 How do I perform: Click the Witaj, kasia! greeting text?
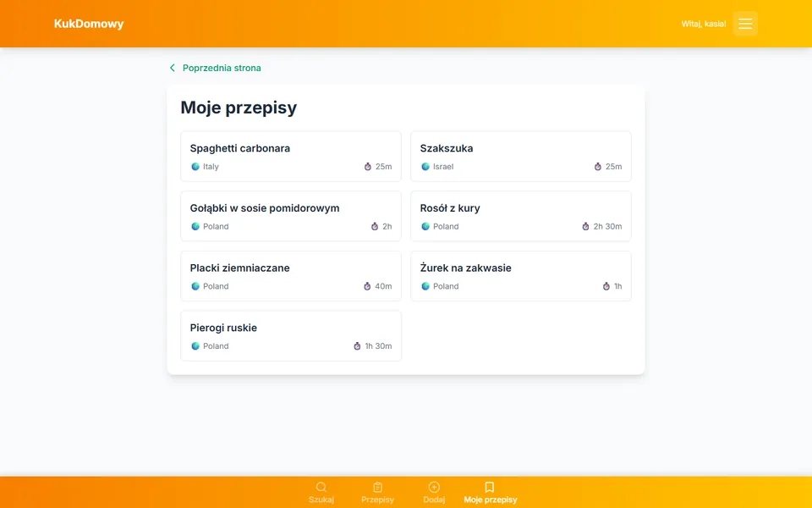(x=703, y=24)
